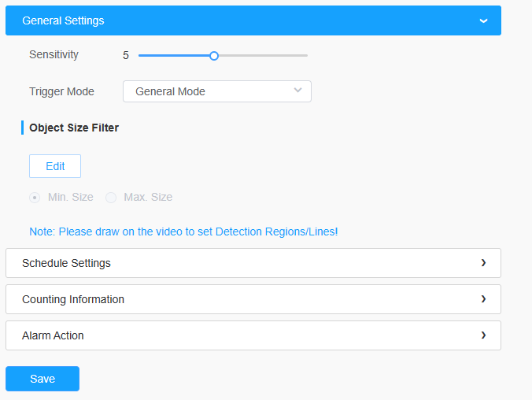Expand the Counting Information section
The width and height of the screenshot is (532, 400).
(x=253, y=299)
